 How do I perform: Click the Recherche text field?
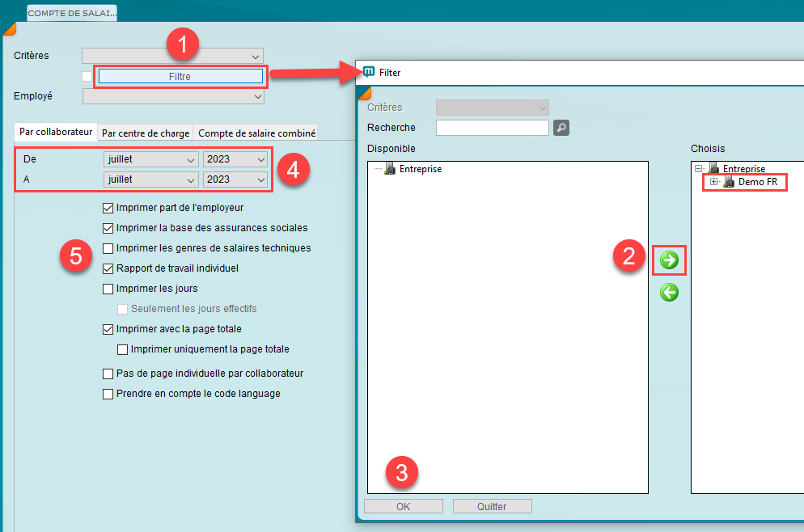coord(492,128)
